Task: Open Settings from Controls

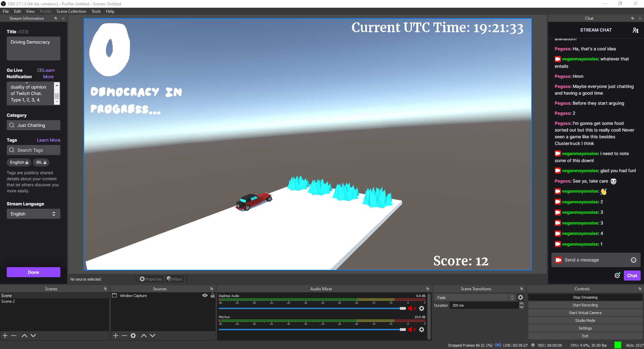Action: 585,328
